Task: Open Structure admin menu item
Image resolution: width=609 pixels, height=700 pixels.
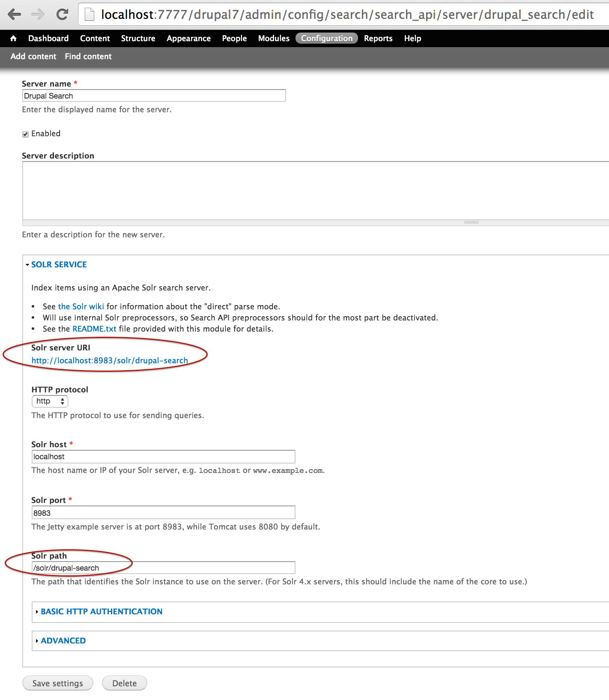Action: point(138,38)
